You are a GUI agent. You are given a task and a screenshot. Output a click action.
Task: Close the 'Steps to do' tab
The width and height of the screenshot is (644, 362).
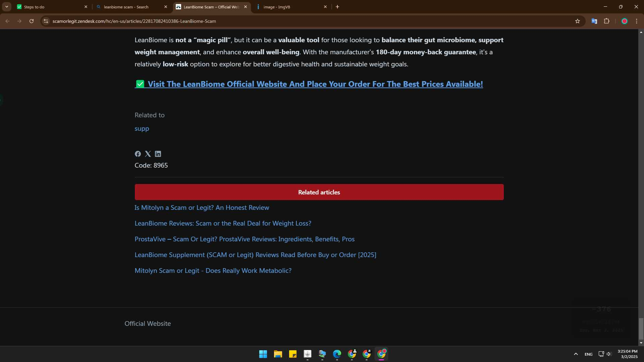point(86,7)
